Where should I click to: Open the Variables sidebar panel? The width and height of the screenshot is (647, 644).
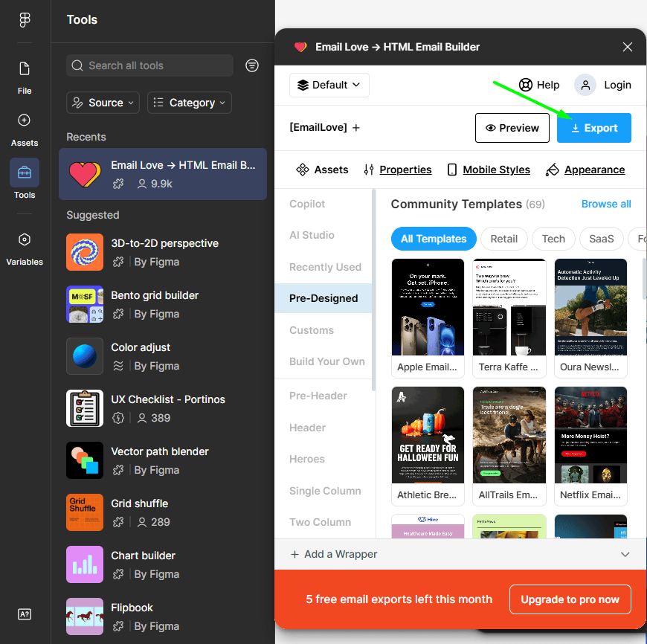point(25,249)
